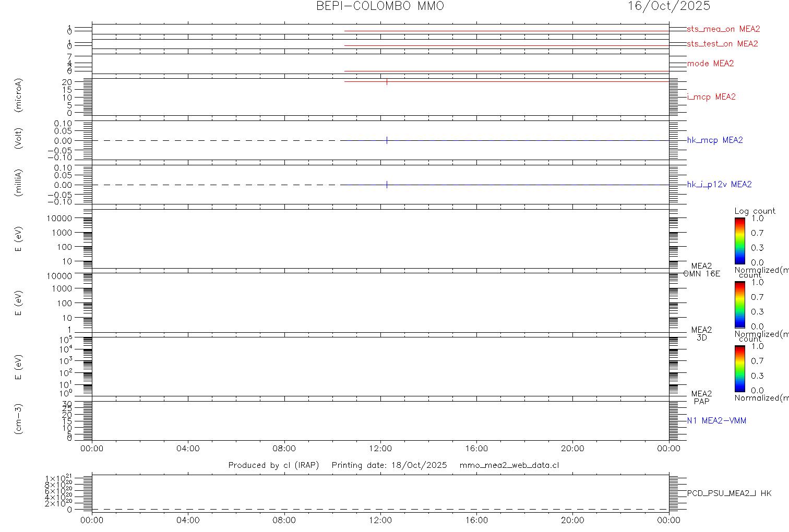This screenshot has height=532, width=789.
Task: Click the N1 MEA2-VMM density label
Action: point(716,421)
